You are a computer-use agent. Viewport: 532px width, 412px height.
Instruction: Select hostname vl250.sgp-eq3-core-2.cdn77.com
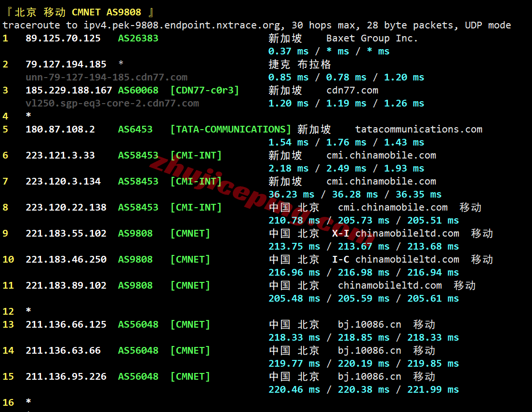(112, 103)
